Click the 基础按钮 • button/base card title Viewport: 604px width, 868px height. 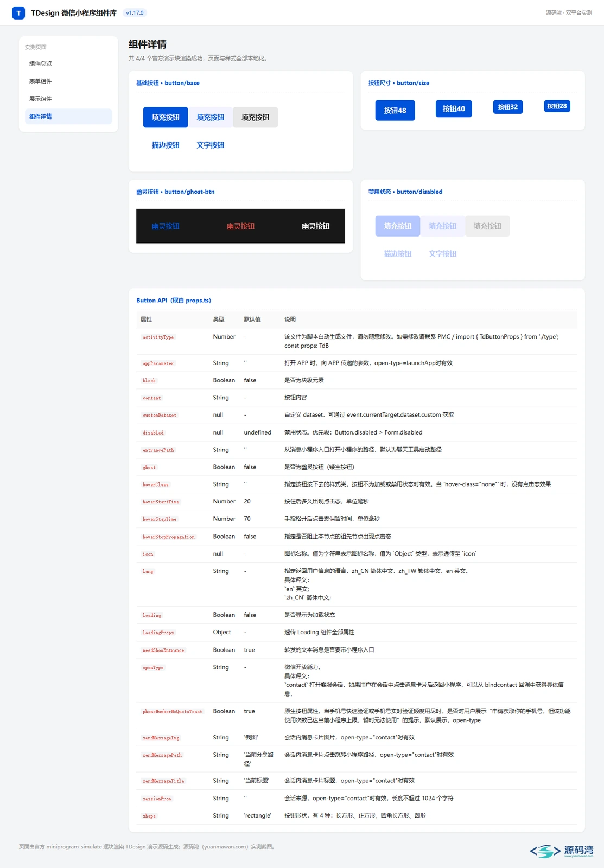click(x=168, y=83)
